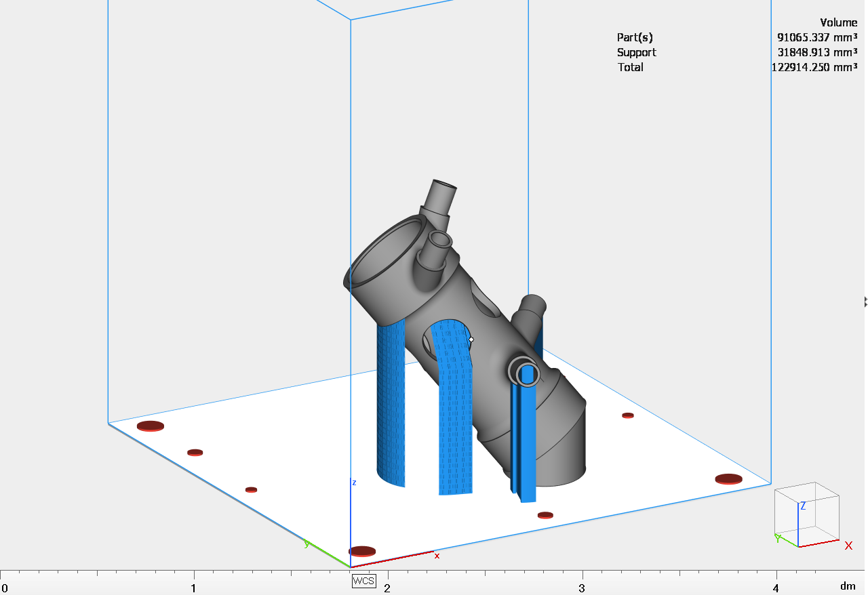Screen dimensions: 868x595
Task: Select the flat blue support under the ring port
Action: click(x=526, y=440)
